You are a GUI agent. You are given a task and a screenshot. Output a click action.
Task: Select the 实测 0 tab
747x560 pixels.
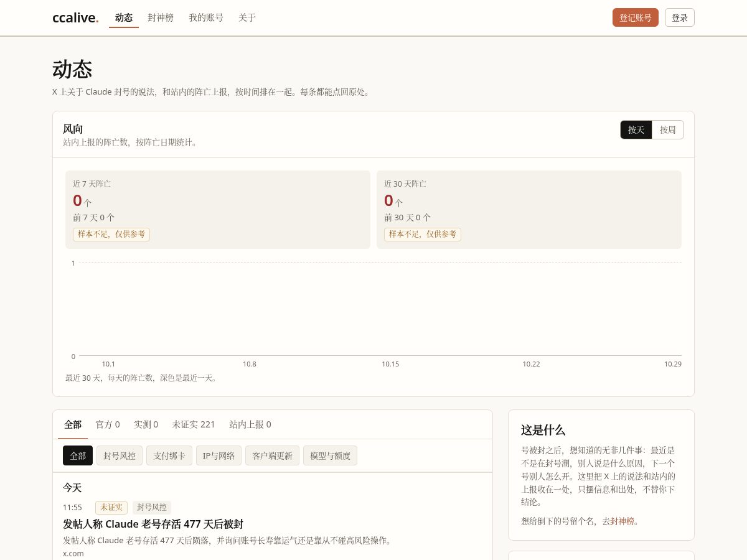click(146, 424)
